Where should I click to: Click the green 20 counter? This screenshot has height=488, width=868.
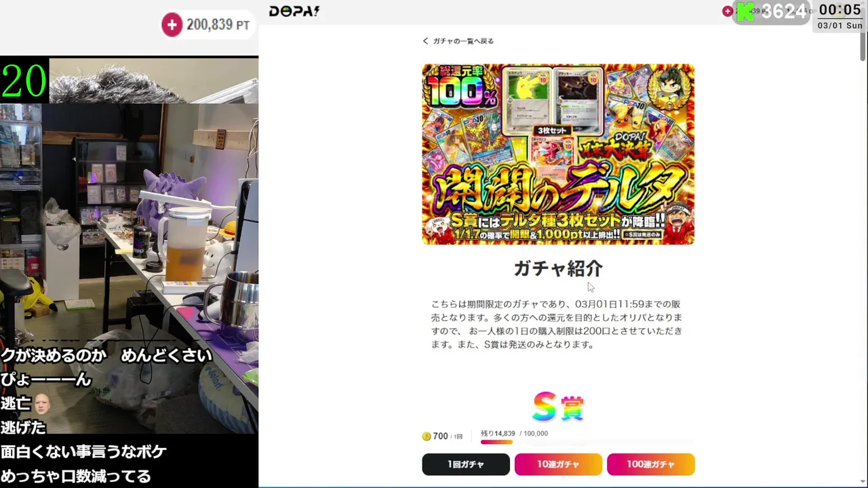pos(24,80)
